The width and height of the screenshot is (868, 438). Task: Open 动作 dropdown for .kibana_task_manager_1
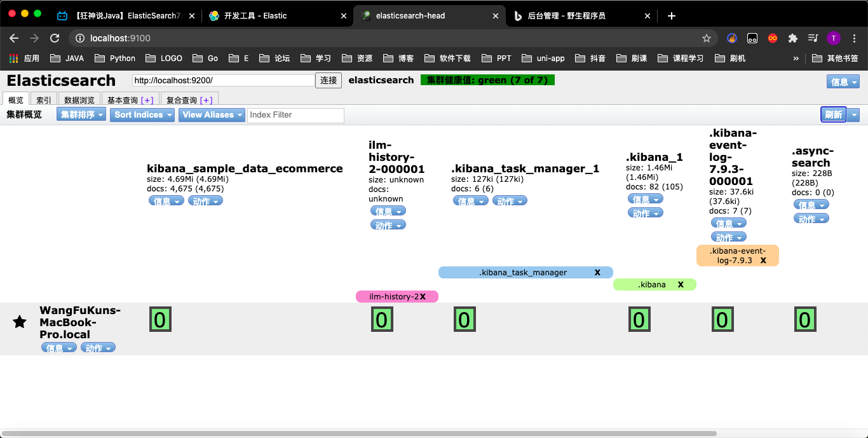(510, 201)
